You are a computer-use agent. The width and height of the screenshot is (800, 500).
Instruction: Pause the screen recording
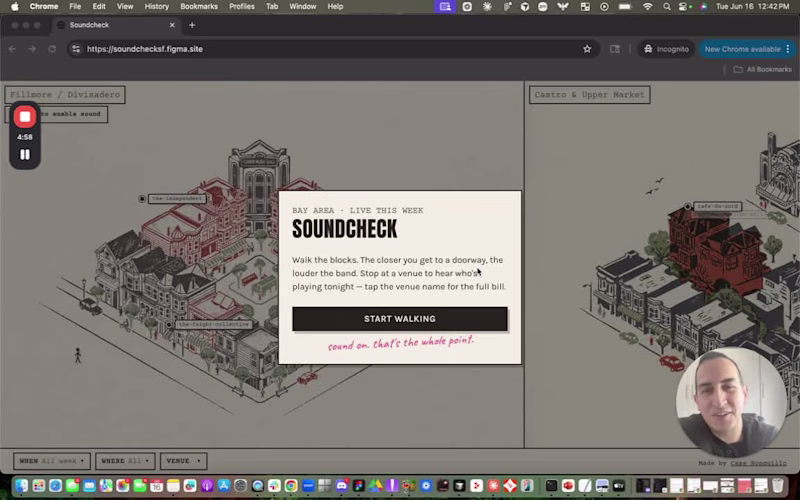point(24,154)
